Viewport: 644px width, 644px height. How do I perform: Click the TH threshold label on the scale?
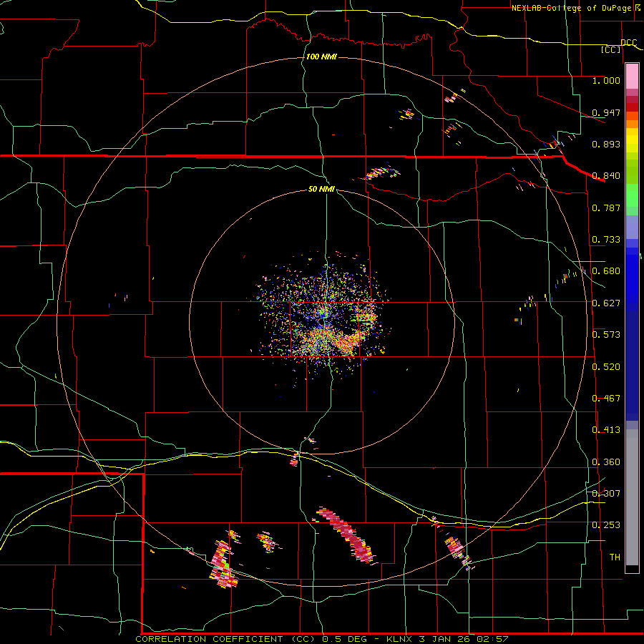click(615, 557)
